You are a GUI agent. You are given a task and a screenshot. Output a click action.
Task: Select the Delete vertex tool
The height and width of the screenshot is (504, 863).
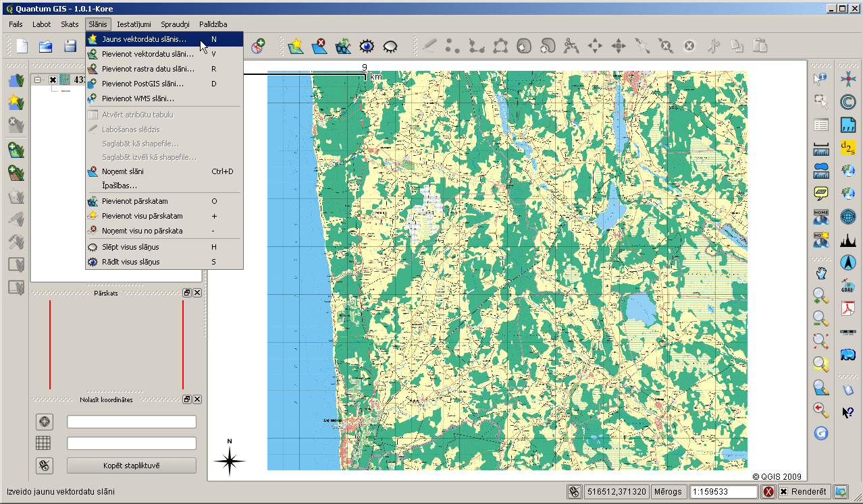point(666,46)
